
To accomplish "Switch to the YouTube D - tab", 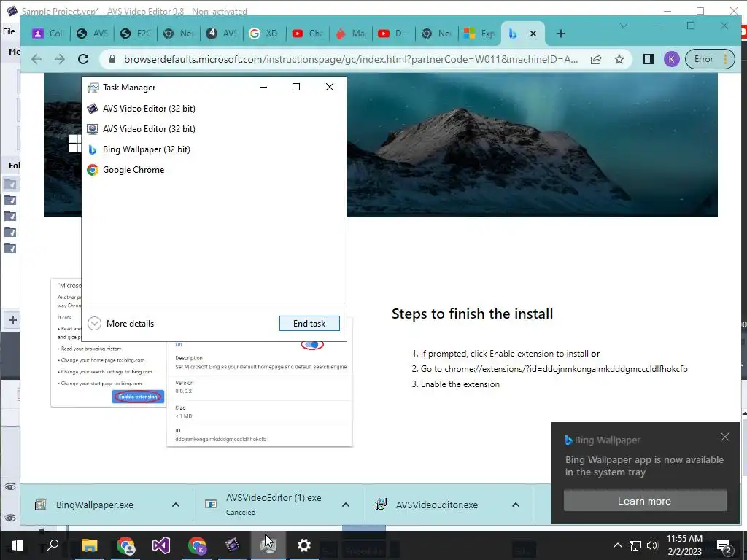I will pyautogui.click(x=393, y=34).
